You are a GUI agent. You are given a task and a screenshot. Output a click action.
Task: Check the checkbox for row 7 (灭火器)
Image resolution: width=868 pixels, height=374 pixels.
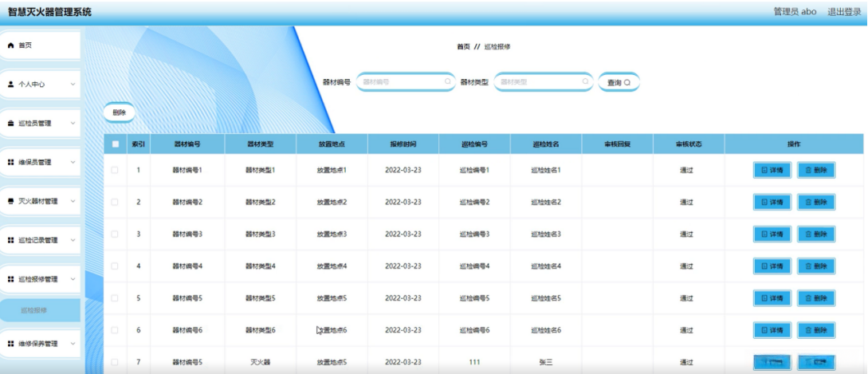tap(115, 362)
